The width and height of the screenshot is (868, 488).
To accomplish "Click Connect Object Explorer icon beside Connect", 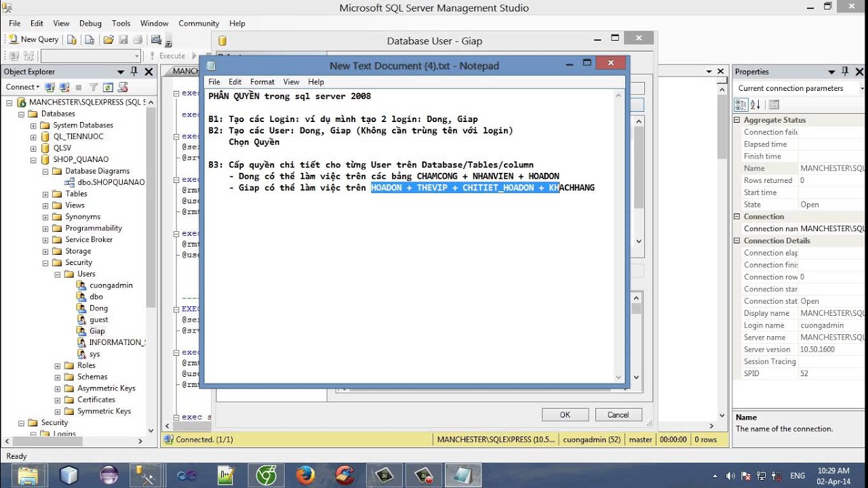I will click(50, 87).
